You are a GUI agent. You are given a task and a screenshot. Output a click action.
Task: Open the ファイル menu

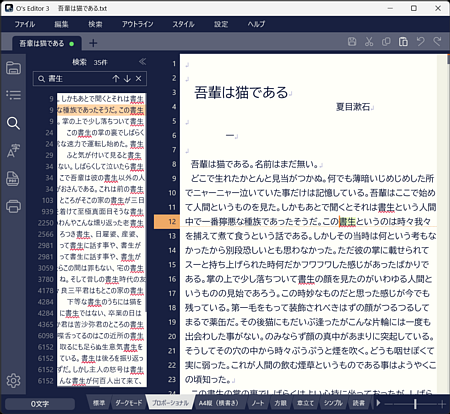point(25,24)
